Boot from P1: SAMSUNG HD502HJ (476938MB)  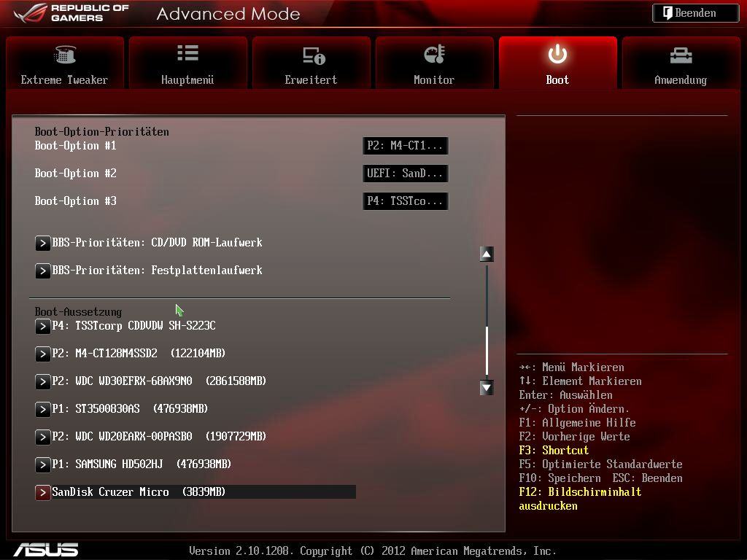pyautogui.click(x=142, y=464)
